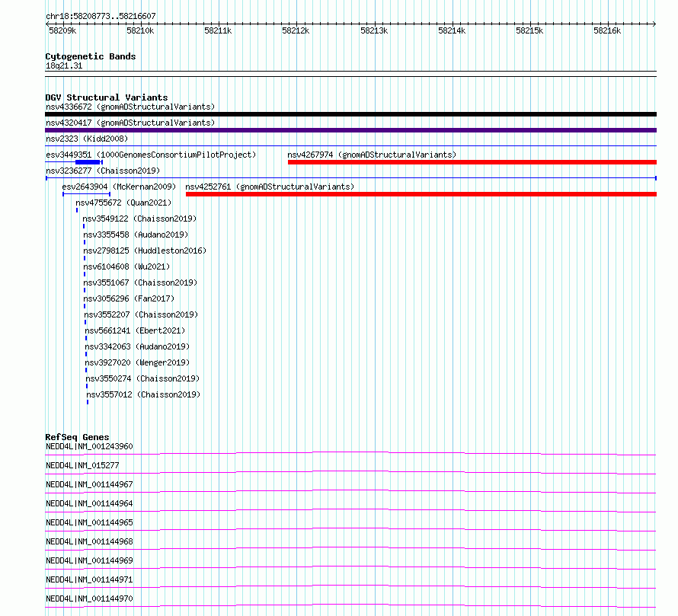
Task: Open the nsv2323 (Kidd2008) variant label
Action: [x=87, y=139]
